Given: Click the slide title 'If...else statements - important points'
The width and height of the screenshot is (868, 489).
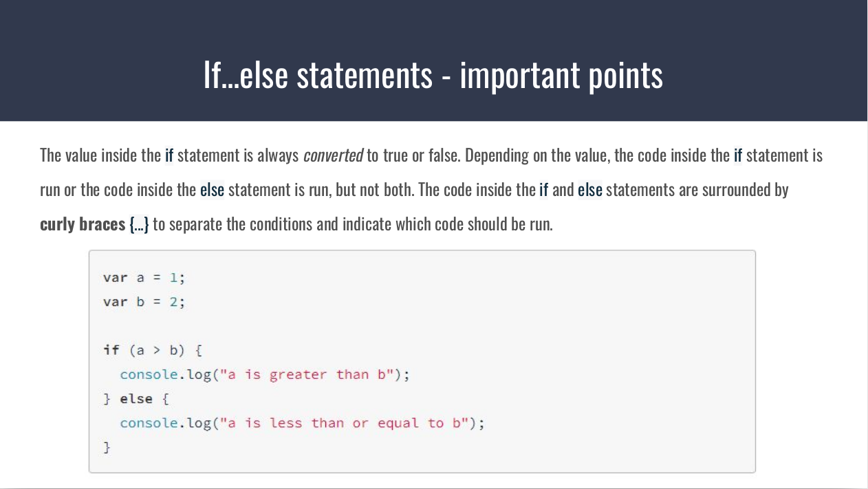Looking at the screenshot, I should tap(433, 74).
